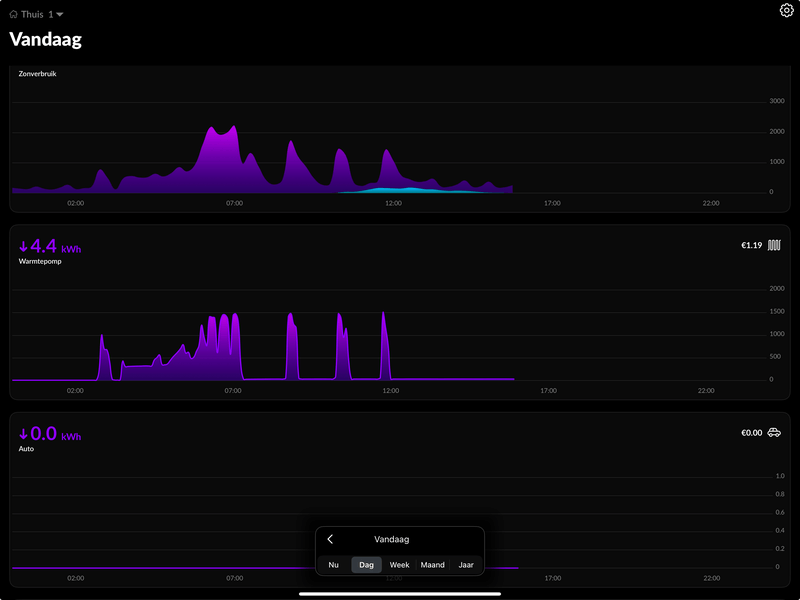
Task: Click the purple down arrow beside 0.0 kWh
Action: click(23, 435)
